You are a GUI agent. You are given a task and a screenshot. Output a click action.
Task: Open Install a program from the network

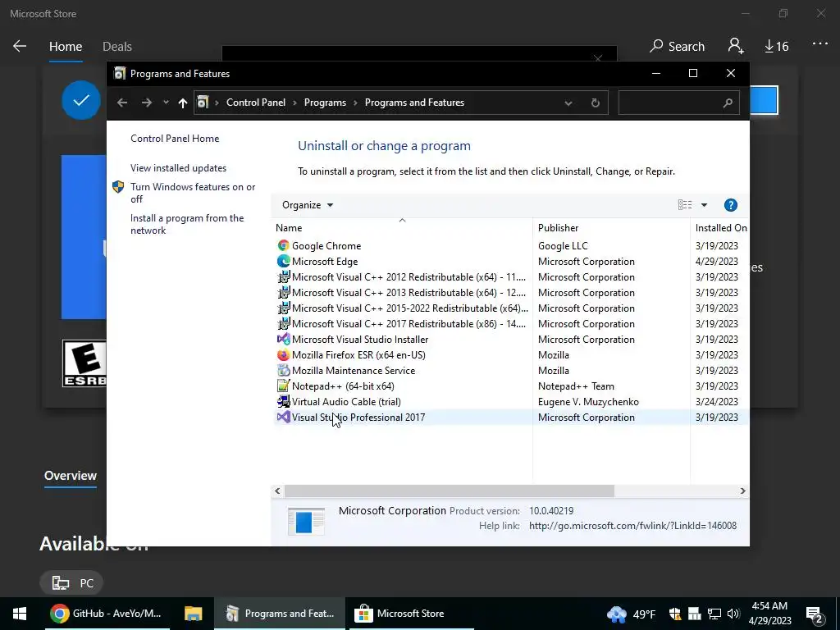click(187, 225)
